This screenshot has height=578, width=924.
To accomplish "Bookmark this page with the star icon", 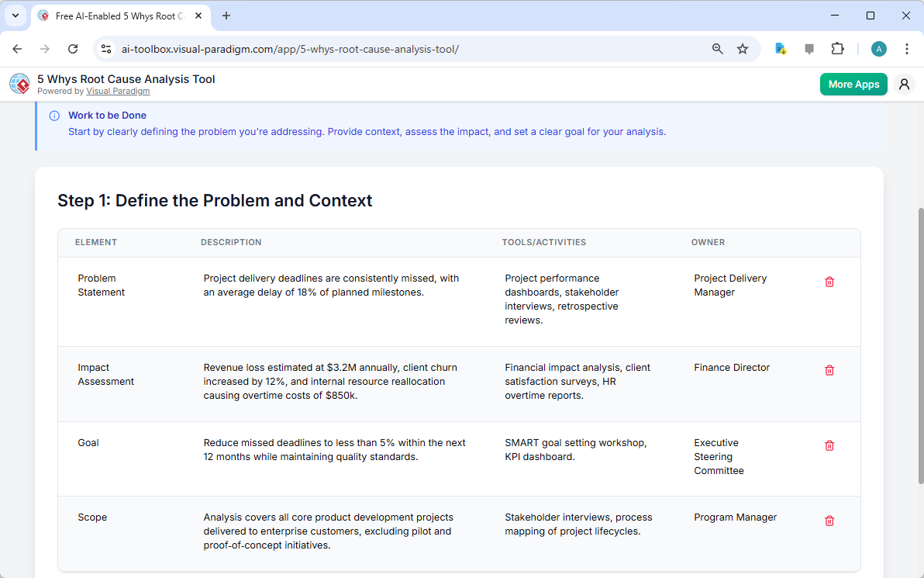I will tap(743, 48).
